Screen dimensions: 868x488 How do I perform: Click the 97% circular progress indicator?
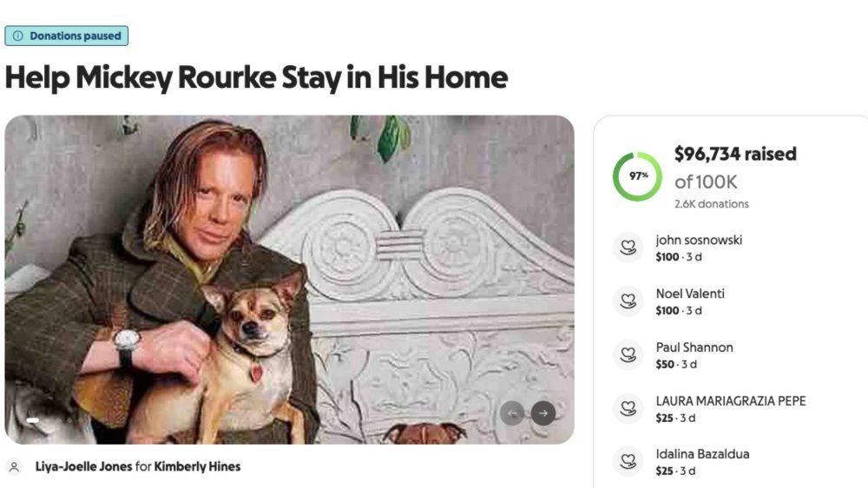click(x=638, y=175)
